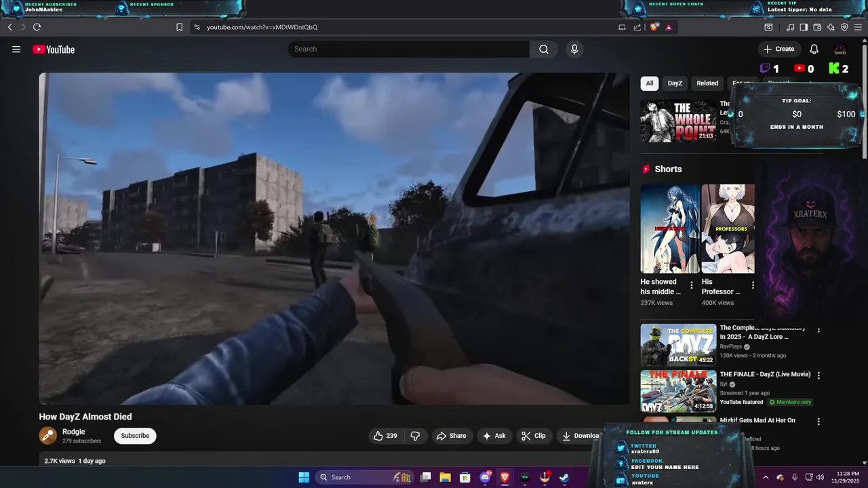Click the Share button below the video
Image resolution: width=868 pixels, height=488 pixels.
451,436
